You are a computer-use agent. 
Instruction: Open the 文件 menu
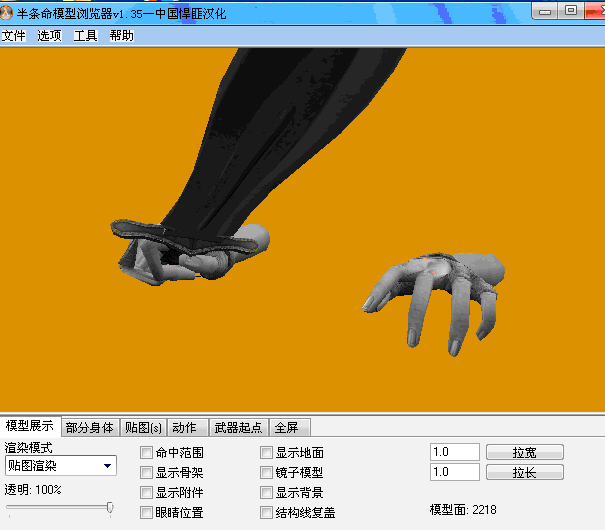tap(14, 35)
